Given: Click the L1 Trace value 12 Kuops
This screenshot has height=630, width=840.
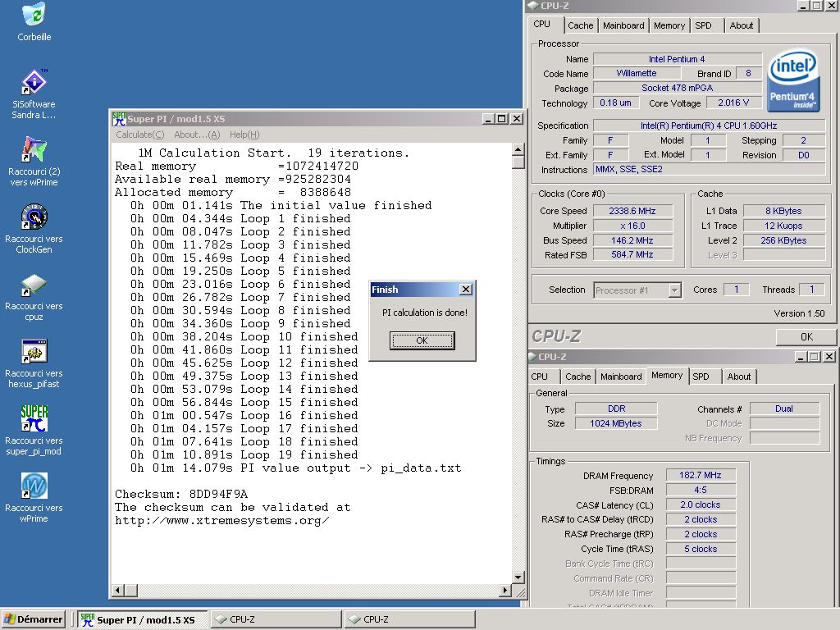Looking at the screenshot, I should tap(783, 226).
